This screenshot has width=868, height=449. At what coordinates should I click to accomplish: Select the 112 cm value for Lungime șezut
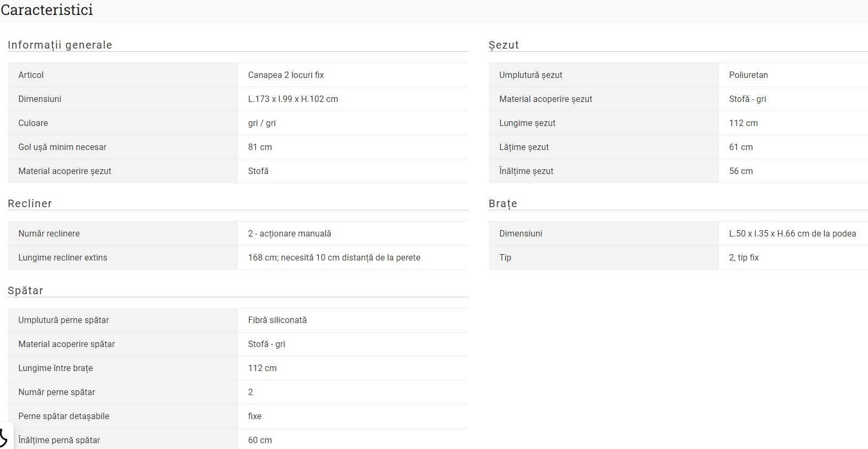743,123
